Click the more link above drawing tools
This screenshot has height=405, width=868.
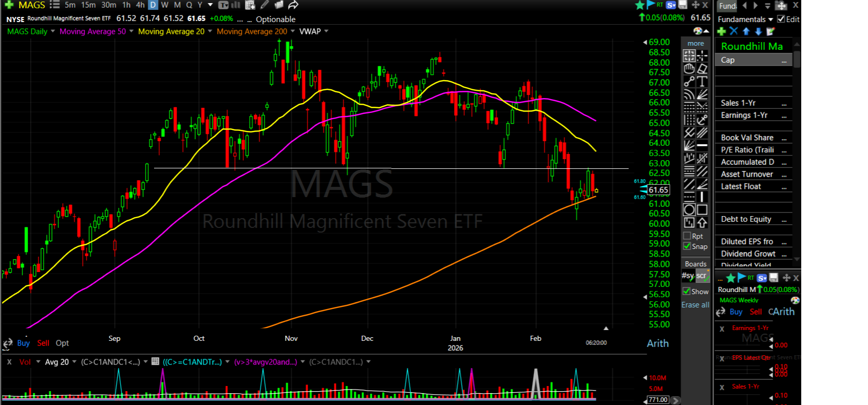coord(696,44)
